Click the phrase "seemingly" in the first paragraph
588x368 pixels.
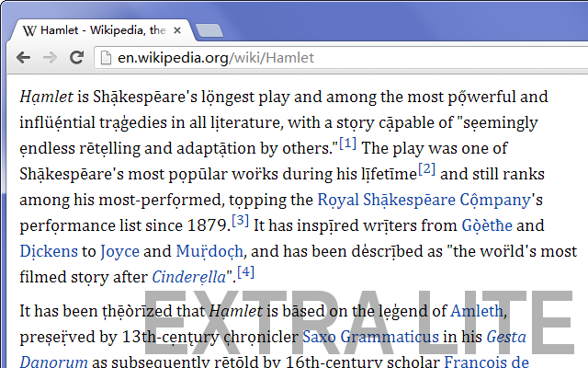pos(501,122)
